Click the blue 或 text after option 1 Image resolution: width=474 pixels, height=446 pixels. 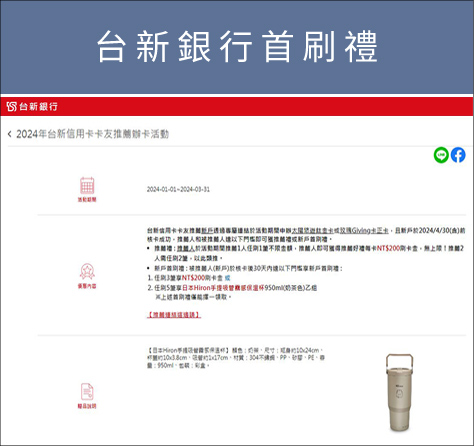coord(227,278)
